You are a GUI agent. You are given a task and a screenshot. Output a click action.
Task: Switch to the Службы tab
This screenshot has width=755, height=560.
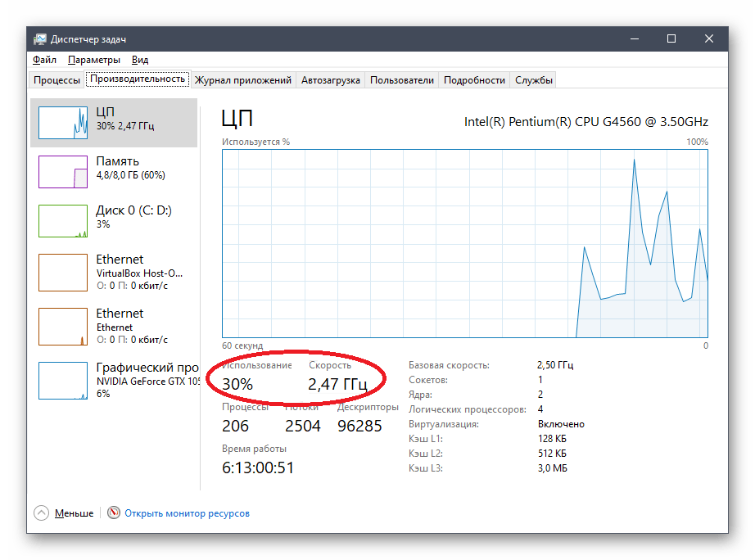[x=534, y=79]
